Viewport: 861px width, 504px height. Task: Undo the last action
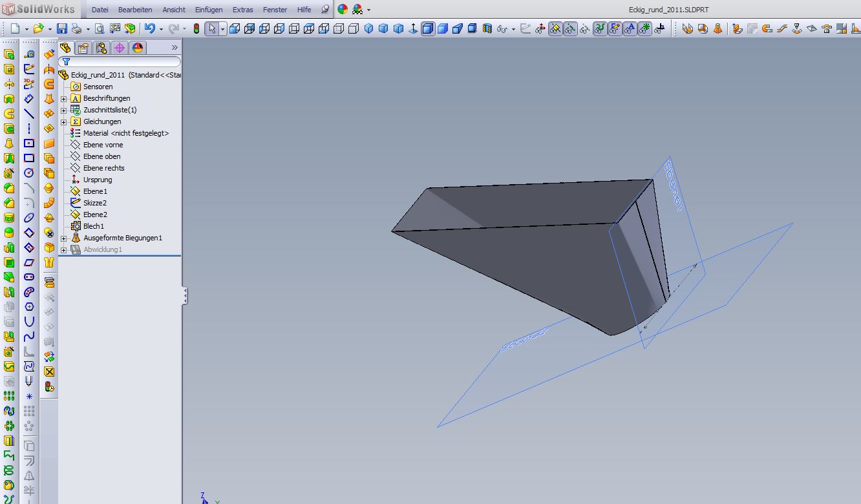[x=150, y=28]
